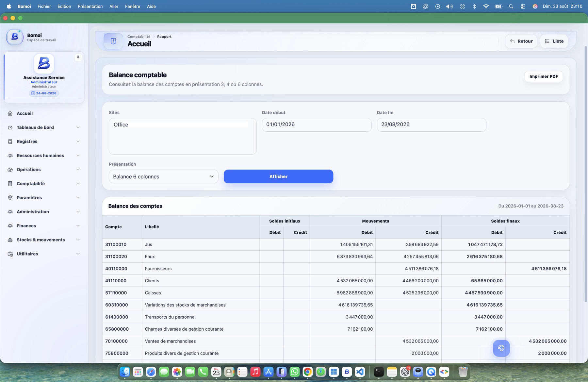Expand the Administration section chevron
This screenshot has height=382, width=588.
(78, 212)
